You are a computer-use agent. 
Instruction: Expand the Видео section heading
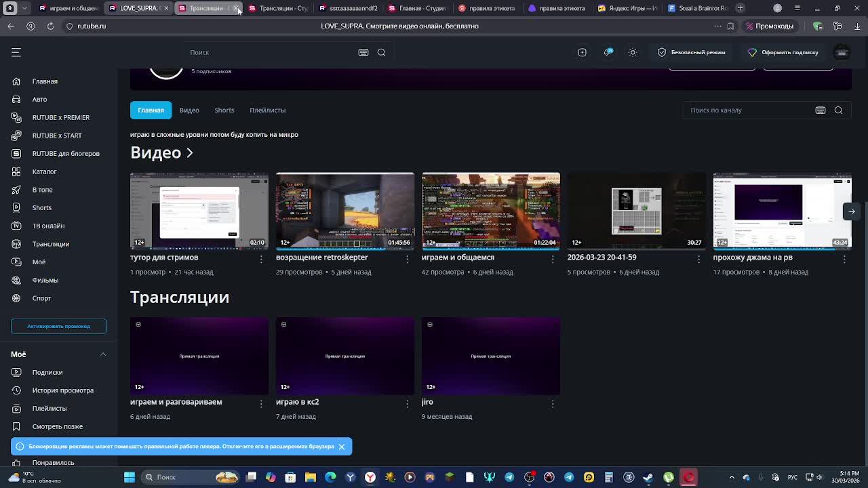coord(161,152)
